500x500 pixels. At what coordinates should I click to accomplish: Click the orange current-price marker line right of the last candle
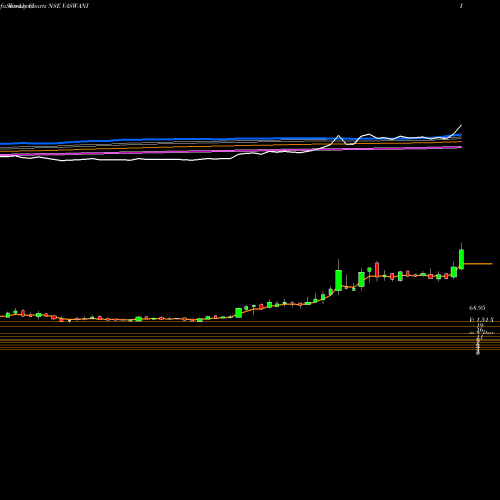(478, 264)
